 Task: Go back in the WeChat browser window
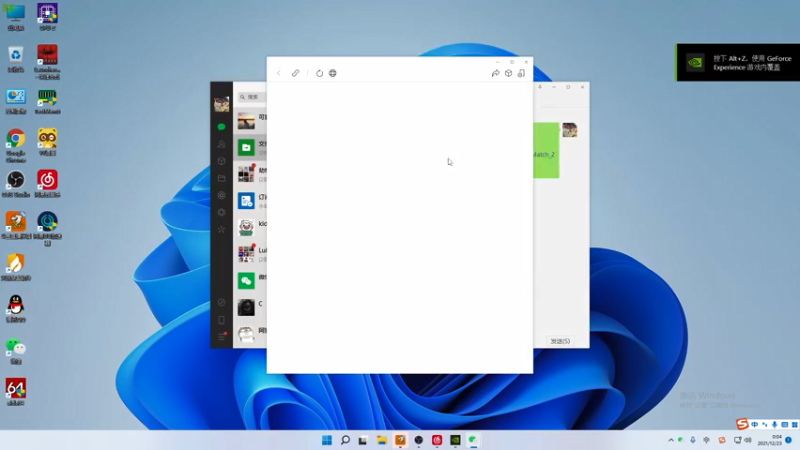click(x=279, y=73)
